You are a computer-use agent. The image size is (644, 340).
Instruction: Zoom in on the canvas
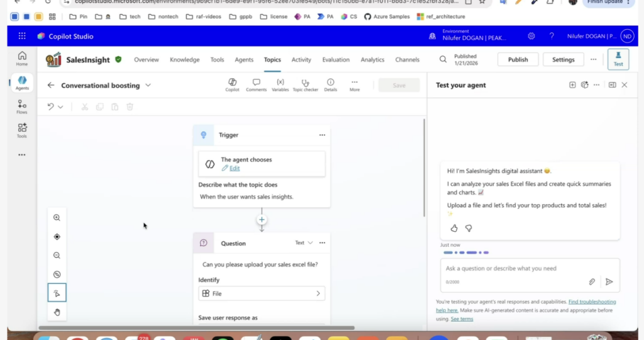[x=57, y=218]
